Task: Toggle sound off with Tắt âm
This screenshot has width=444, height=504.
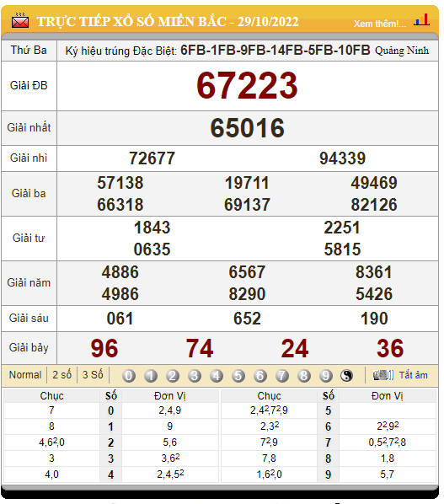Action: tap(413, 375)
